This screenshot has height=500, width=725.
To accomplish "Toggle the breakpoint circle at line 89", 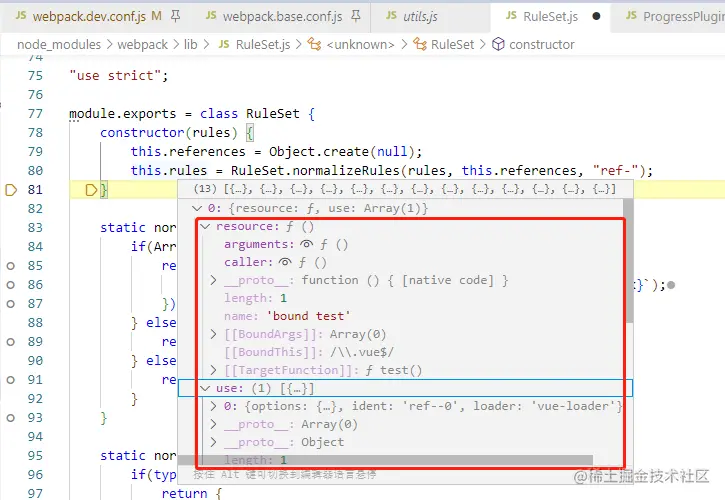I will tap(11, 342).
